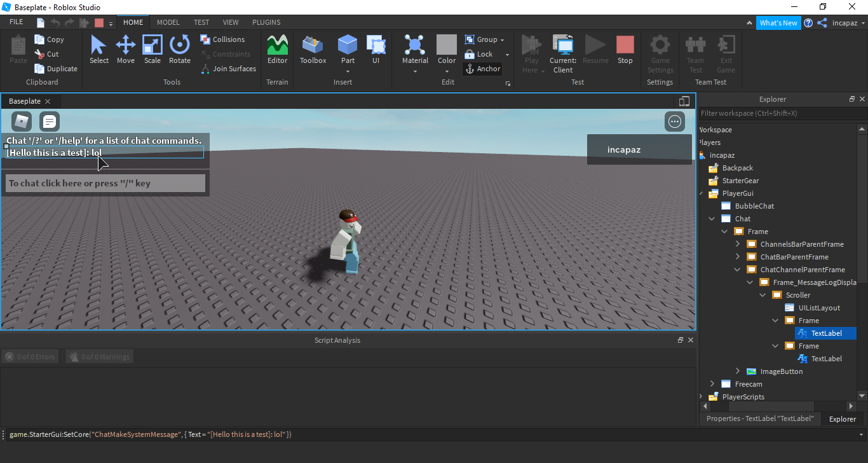
Task: Activate the Move tool
Action: 126,50
